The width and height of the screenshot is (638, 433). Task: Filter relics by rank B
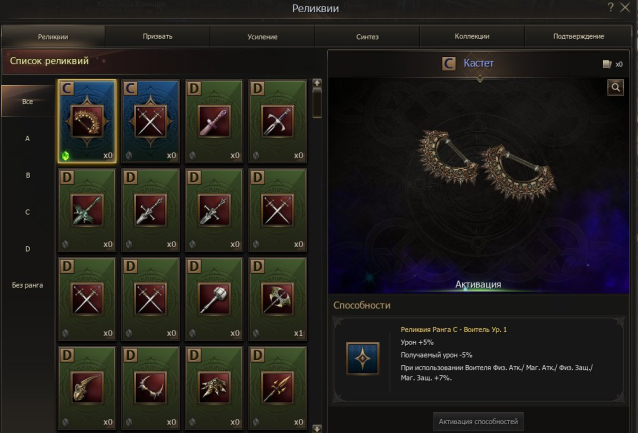[x=27, y=175]
